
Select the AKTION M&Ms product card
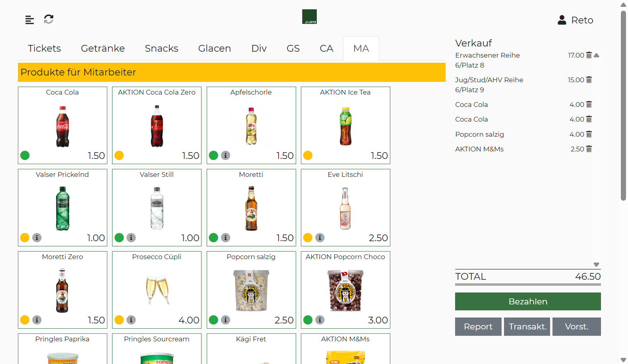[345, 349]
